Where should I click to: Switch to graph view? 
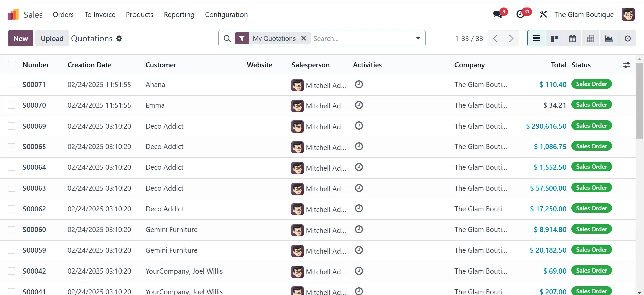[609, 38]
